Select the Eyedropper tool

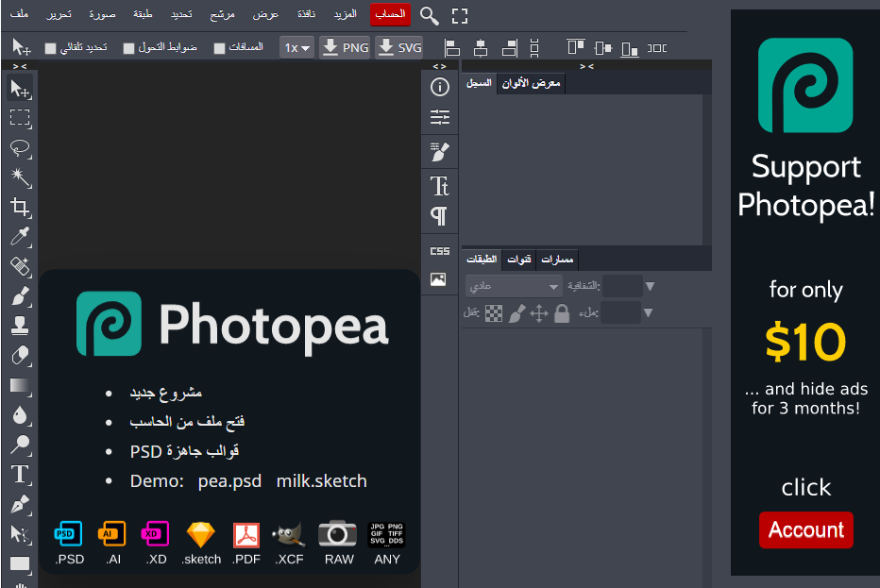click(x=20, y=237)
